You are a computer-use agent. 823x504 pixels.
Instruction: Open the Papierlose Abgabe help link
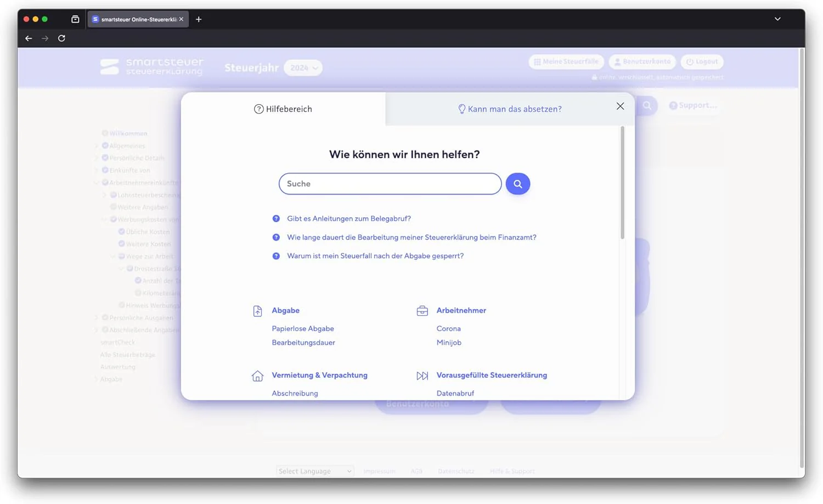[303, 329]
